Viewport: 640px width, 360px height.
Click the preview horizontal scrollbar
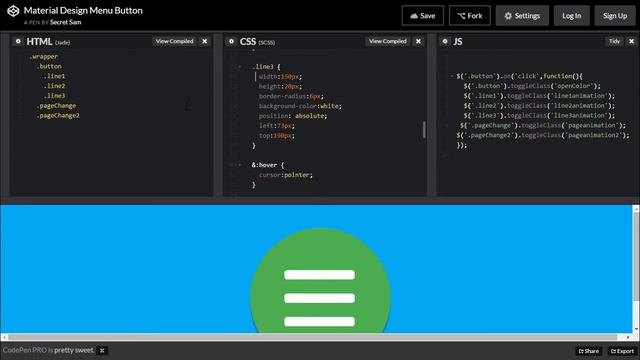pos(313,337)
